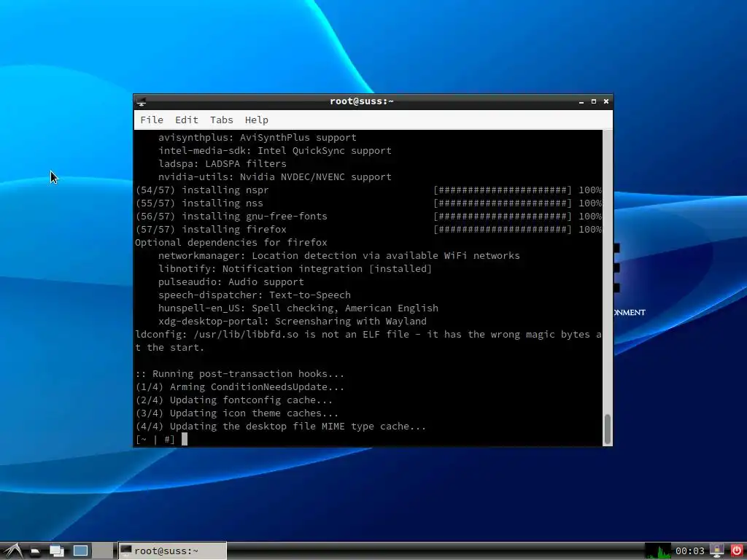Open the File menu in the terminal
The image size is (747, 560).
tap(152, 120)
